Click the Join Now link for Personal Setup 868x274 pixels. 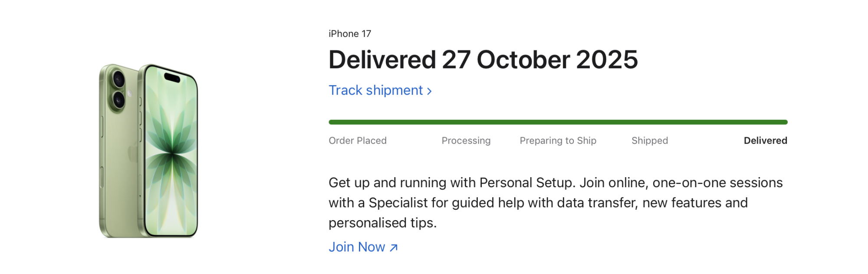(357, 247)
